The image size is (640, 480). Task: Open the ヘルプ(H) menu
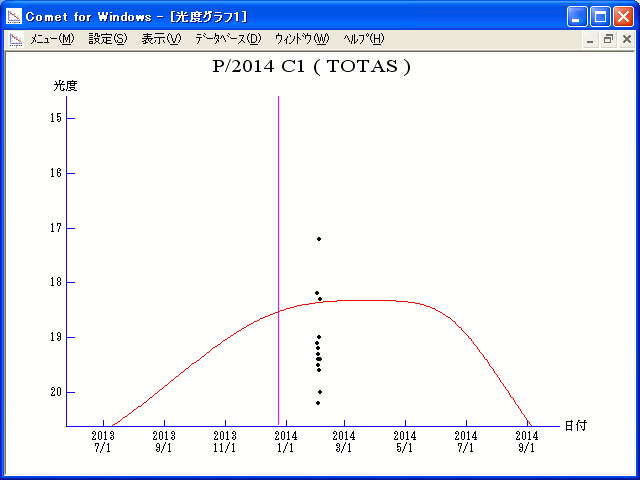click(x=363, y=39)
